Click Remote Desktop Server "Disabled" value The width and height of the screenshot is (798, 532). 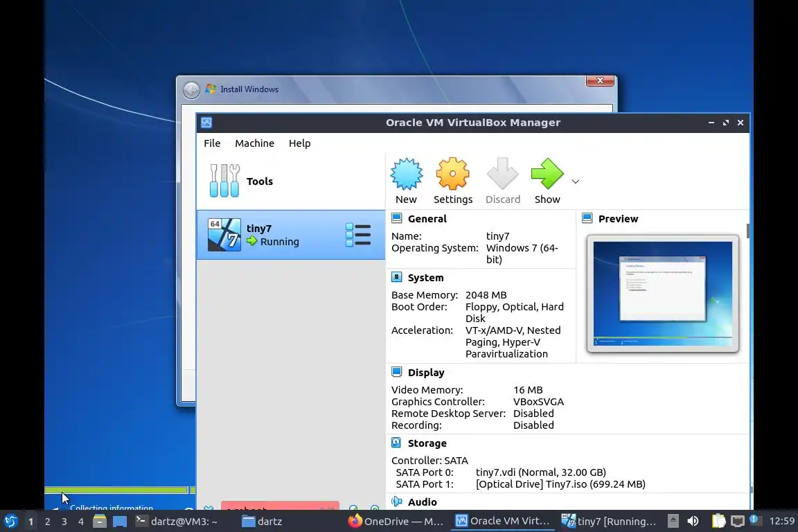533,414
